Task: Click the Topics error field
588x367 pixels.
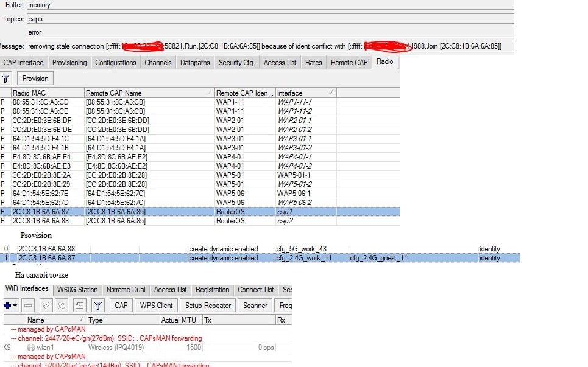Action: (x=271, y=32)
